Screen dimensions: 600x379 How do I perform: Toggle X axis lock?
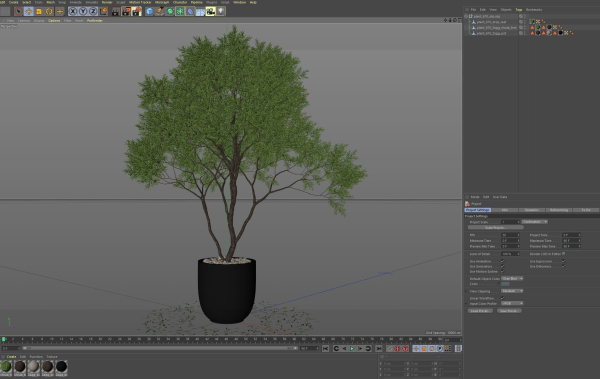[73, 11]
